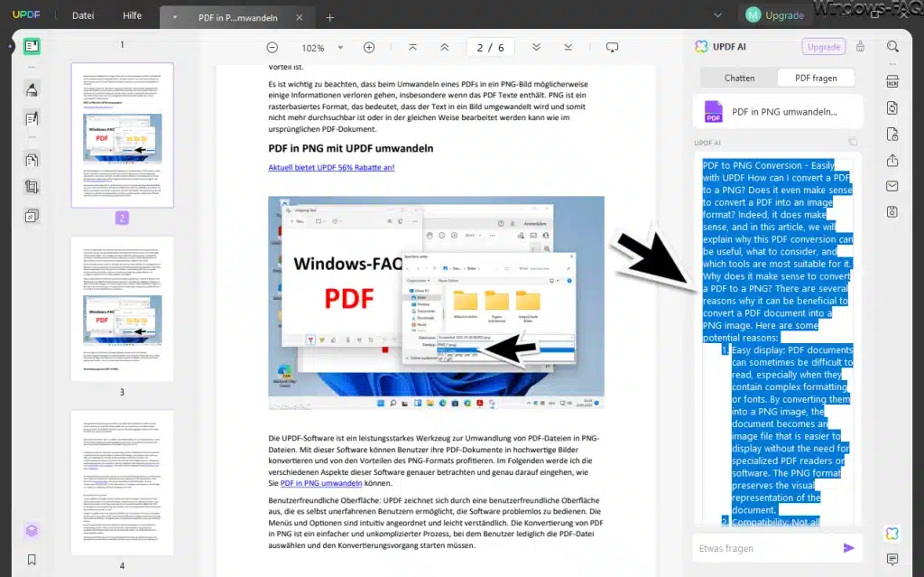Copy the UPDF AI response icon

pos(853,142)
